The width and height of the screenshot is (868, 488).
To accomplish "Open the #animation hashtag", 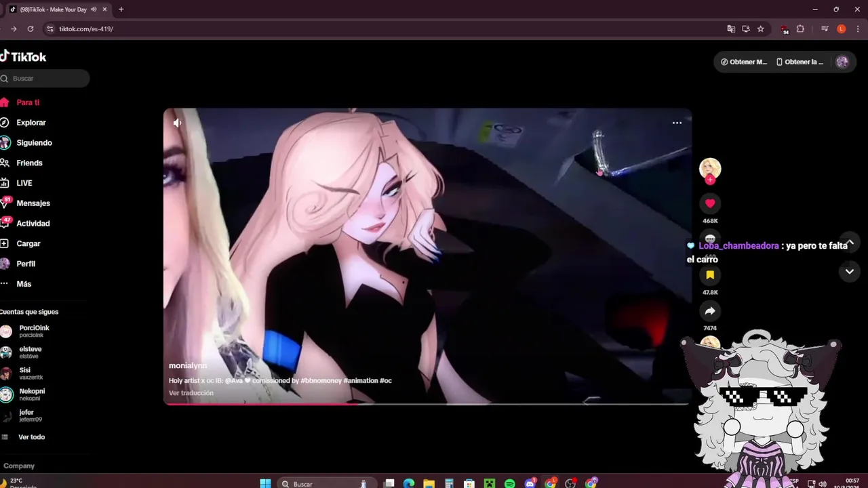I will (360, 381).
